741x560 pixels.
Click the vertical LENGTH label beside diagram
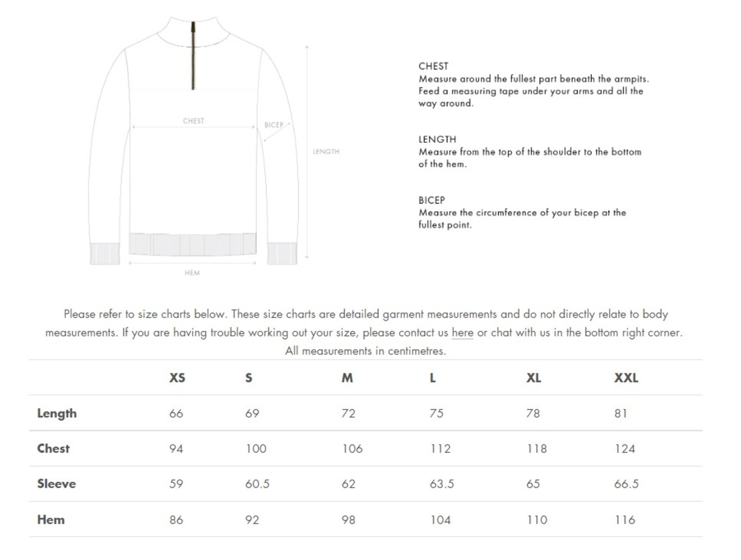point(326,152)
